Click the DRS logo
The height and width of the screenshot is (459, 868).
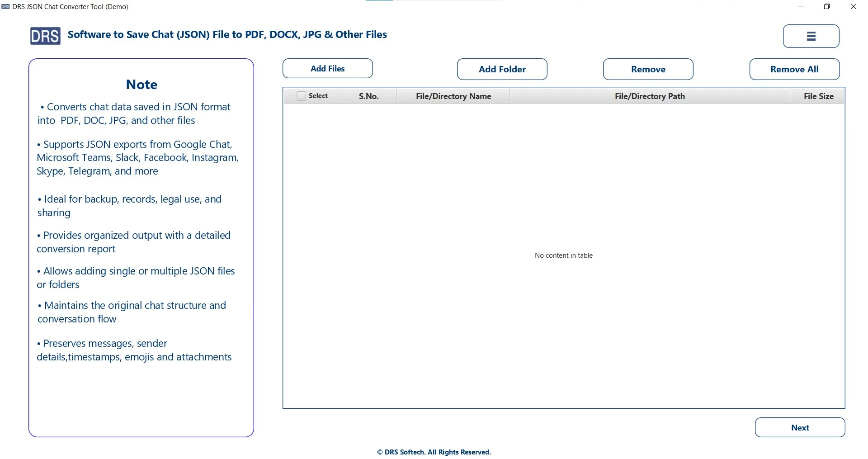click(45, 36)
